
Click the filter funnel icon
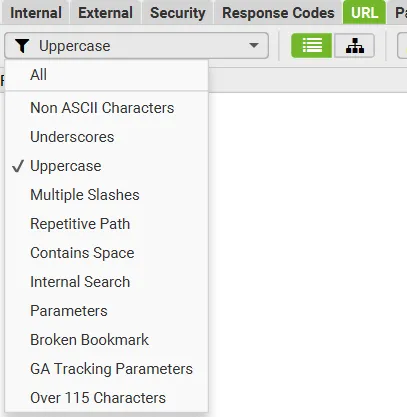tap(22, 46)
